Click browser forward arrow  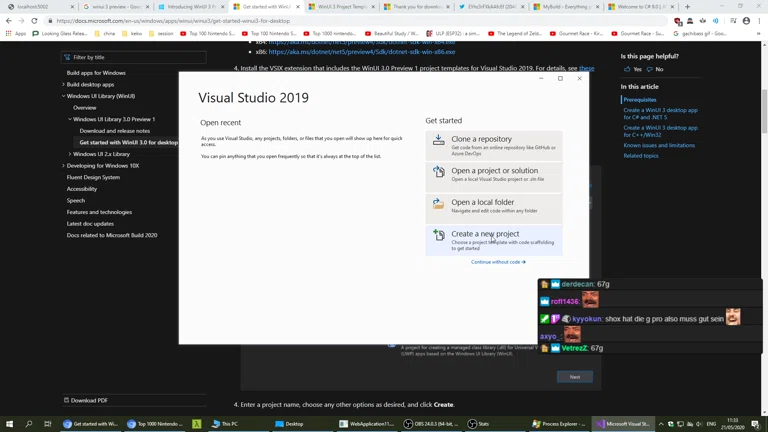[x=21, y=21]
